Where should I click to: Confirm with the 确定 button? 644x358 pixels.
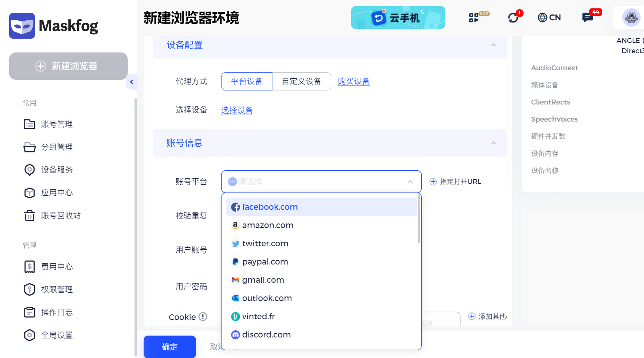170,347
